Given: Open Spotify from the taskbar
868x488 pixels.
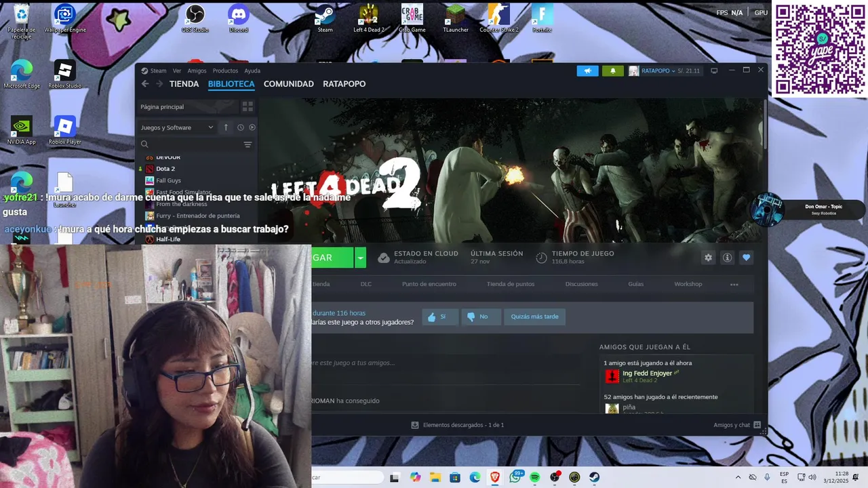Looking at the screenshot, I should point(534,477).
